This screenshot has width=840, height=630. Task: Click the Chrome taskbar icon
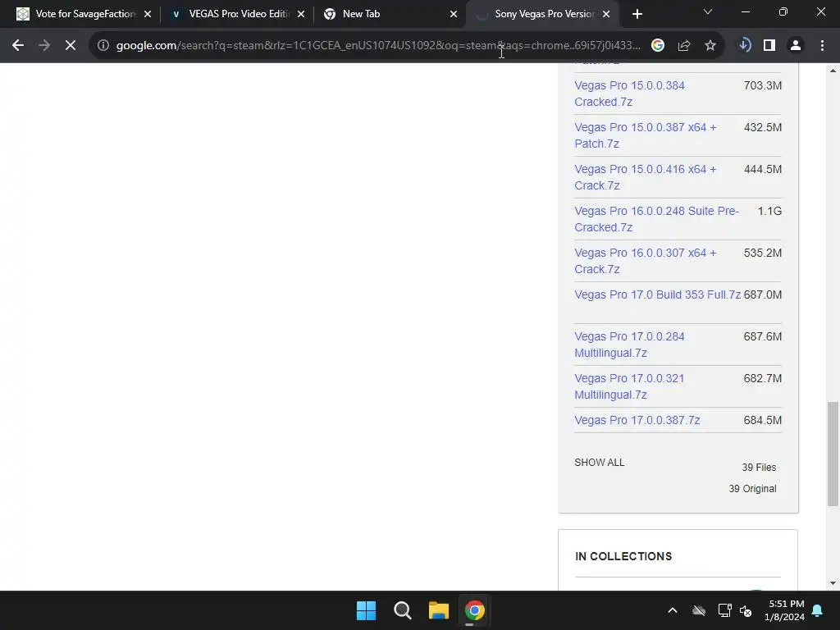(474, 610)
